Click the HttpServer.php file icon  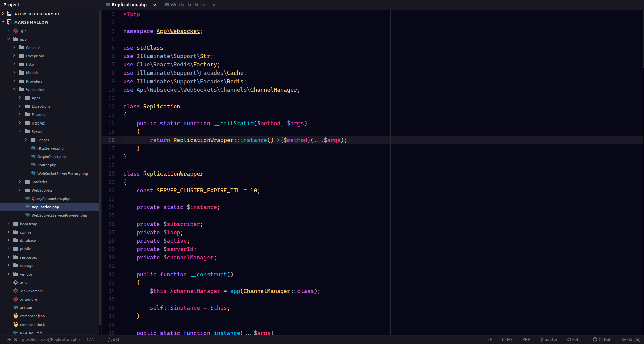point(33,148)
